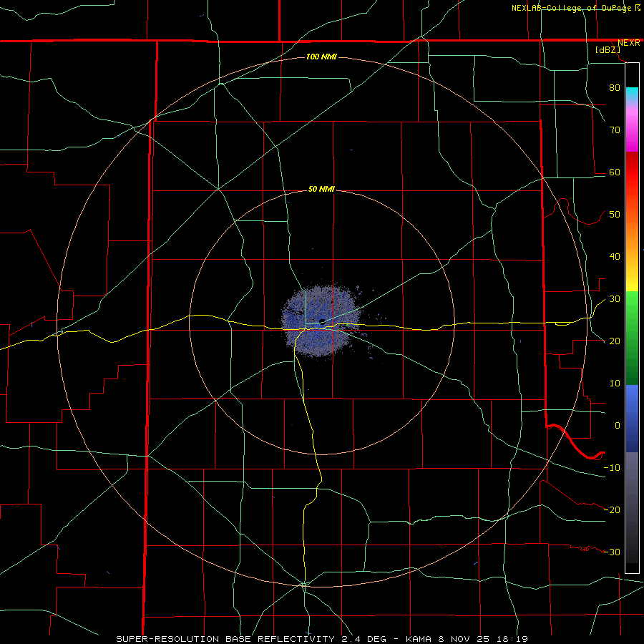Click the 30 dBZ scale value
This screenshot has height=644, width=644.
coord(615,298)
